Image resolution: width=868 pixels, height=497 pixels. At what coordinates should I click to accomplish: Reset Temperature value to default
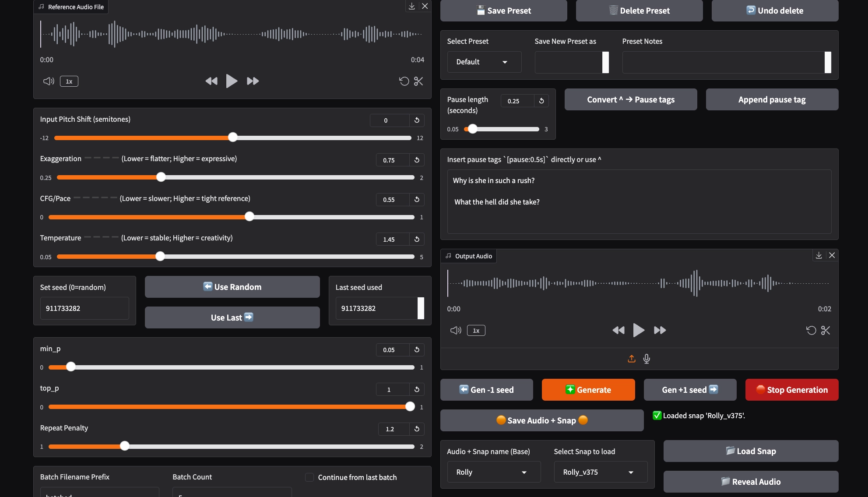(417, 239)
